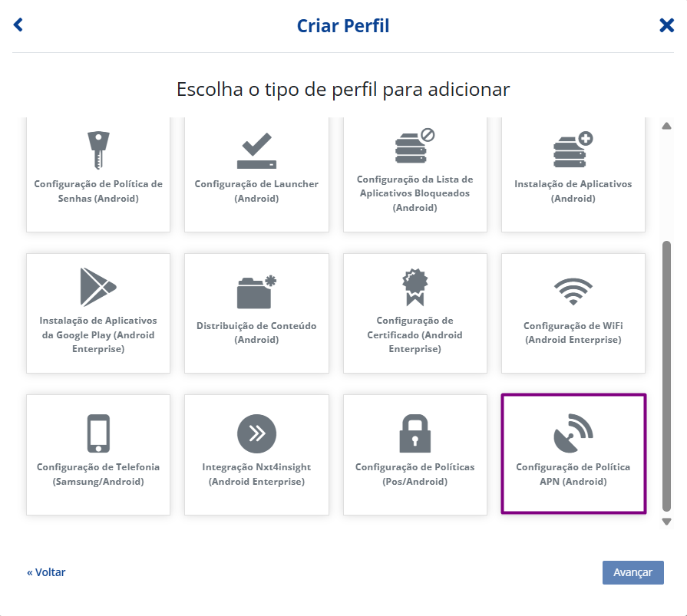Viewport: 687px width, 616px height.
Task: Choose the telephony smartphone icon
Action: coord(98,433)
